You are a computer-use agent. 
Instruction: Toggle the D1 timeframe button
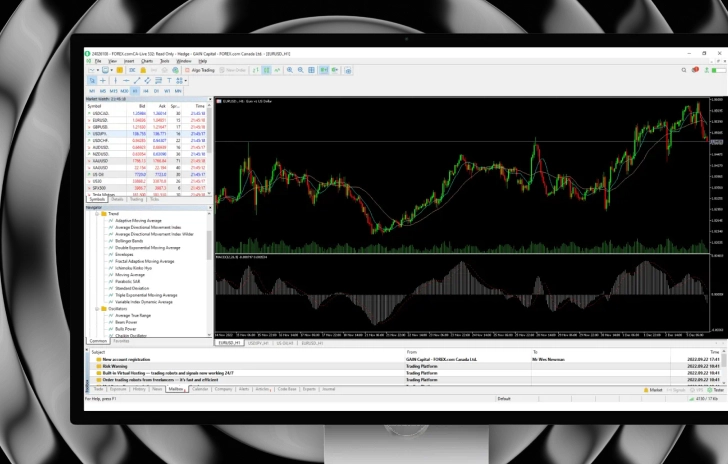click(156, 91)
